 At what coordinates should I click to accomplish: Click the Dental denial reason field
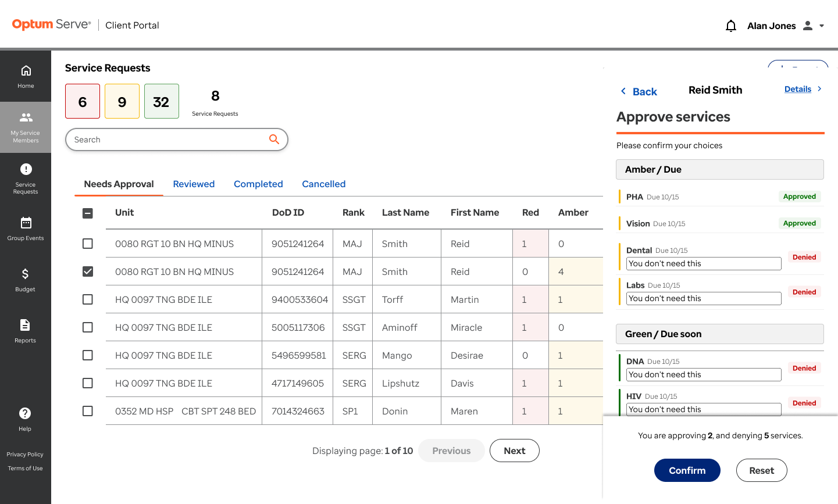(704, 263)
